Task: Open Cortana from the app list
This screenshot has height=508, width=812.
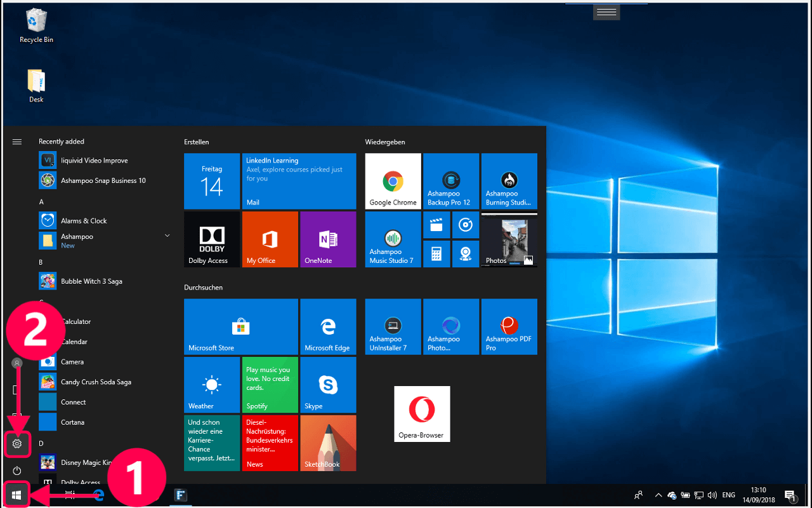Action: tap(105, 422)
